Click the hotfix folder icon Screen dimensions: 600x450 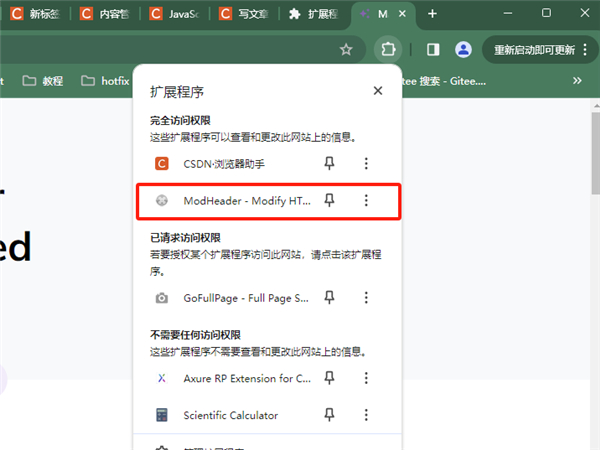[88, 81]
